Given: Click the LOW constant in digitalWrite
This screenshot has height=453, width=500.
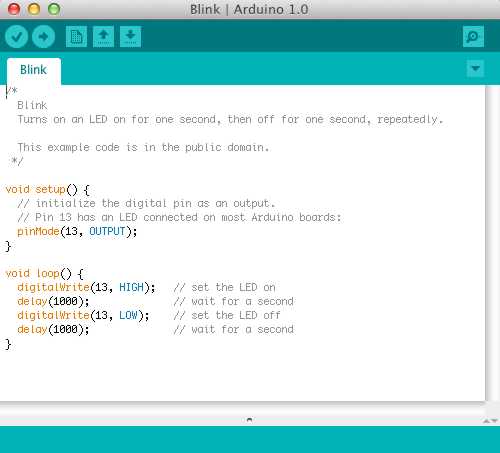Looking at the screenshot, I should [x=128, y=315].
